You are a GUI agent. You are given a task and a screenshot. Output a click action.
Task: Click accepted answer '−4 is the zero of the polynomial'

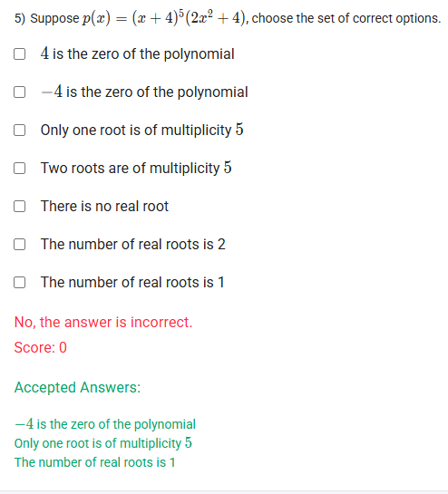click(x=105, y=424)
